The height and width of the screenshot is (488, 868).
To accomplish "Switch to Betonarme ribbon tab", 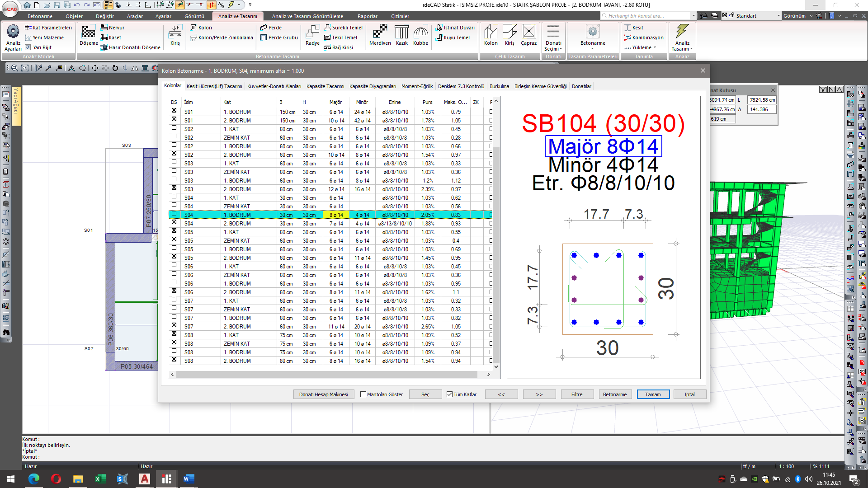I will tap(40, 16).
